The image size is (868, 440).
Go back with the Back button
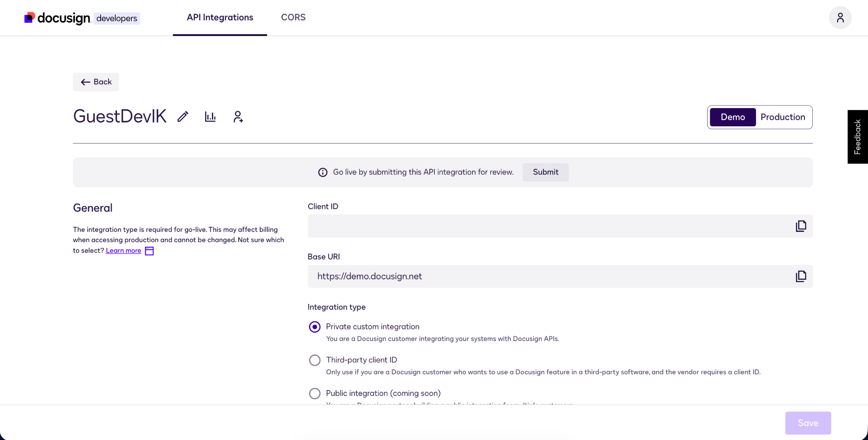pyautogui.click(x=96, y=82)
